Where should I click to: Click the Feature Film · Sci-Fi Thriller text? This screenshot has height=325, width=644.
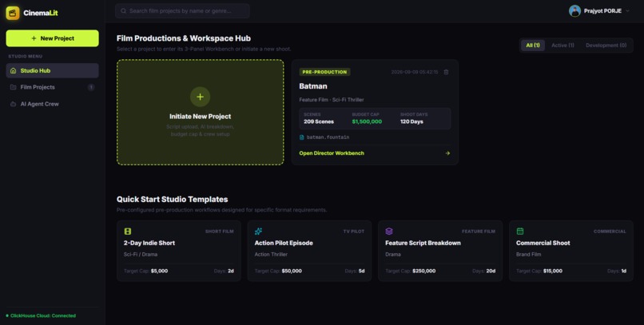click(332, 100)
